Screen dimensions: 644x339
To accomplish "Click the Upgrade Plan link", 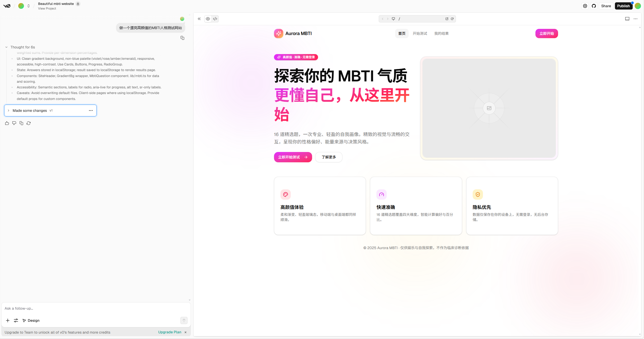I will 170,332.
